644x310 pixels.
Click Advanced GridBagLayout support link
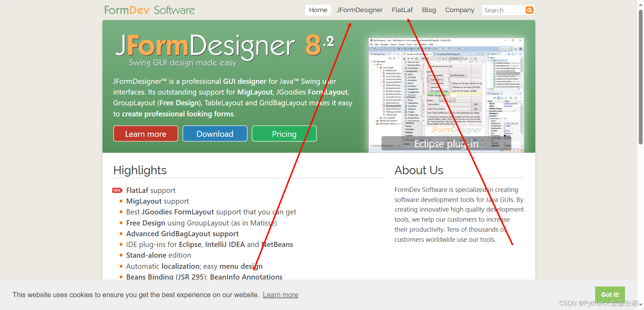(182, 234)
